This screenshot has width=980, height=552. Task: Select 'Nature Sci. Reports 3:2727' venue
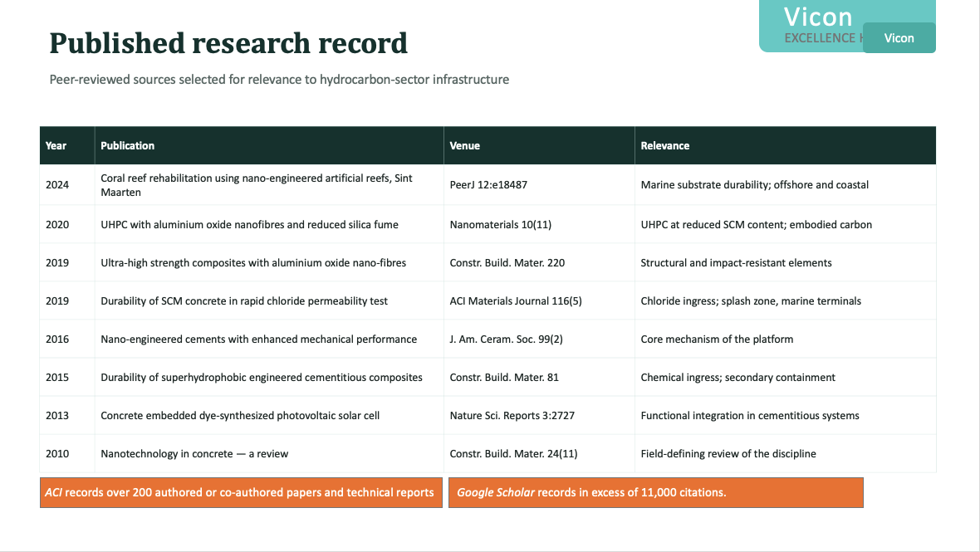[539, 415]
